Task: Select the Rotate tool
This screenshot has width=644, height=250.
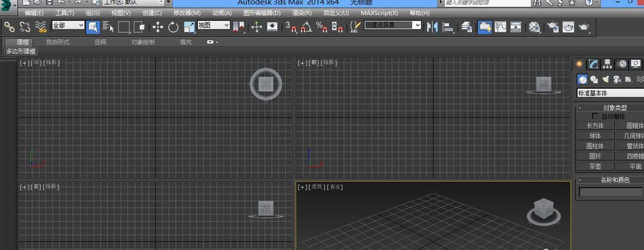Action: [x=173, y=27]
